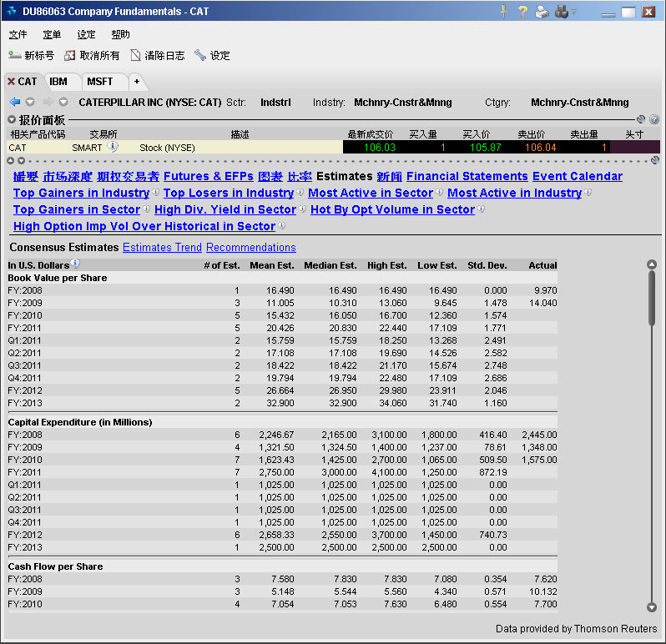Click info icon beside In U.S. Dollars

coord(75,264)
